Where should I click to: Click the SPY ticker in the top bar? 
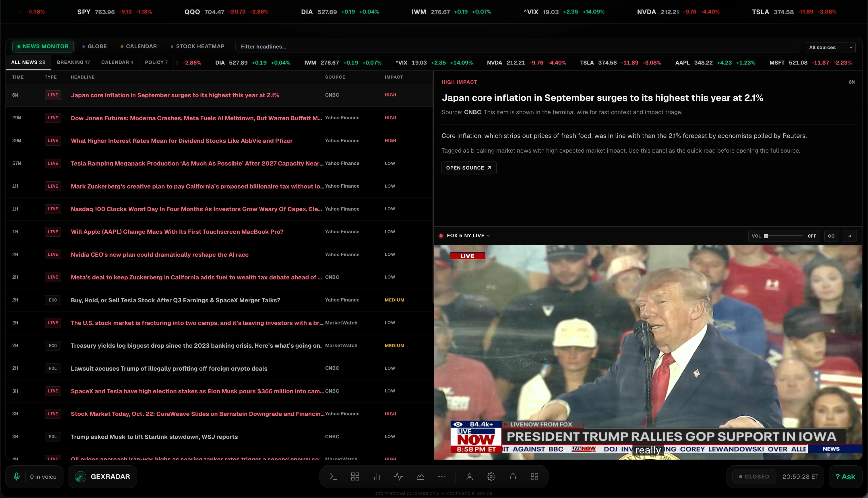tap(115, 12)
